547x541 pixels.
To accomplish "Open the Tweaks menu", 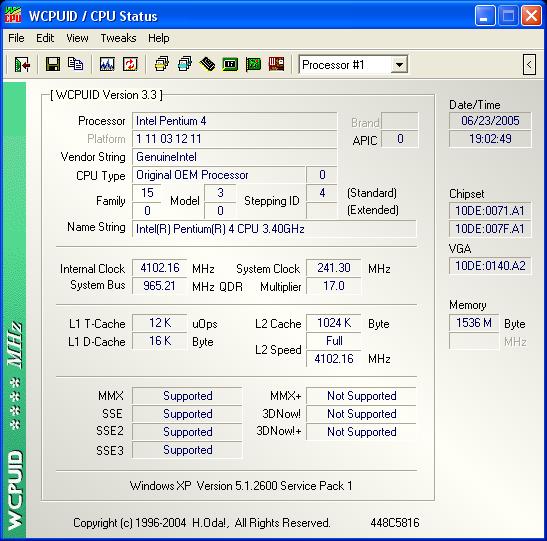I will click(118, 38).
